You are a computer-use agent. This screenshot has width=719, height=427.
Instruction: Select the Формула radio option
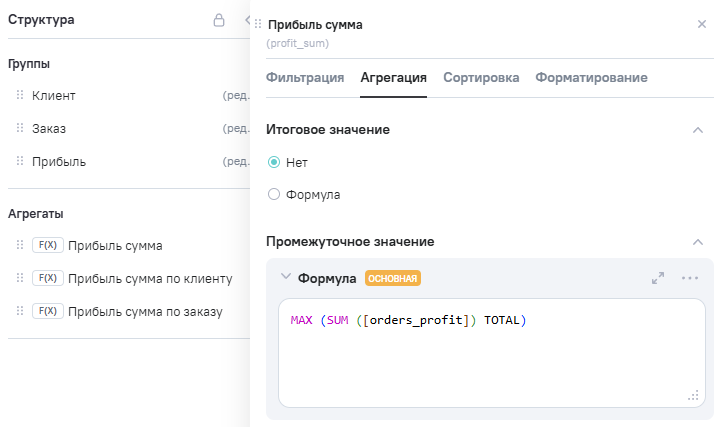pyautogui.click(x=274, y=195)
